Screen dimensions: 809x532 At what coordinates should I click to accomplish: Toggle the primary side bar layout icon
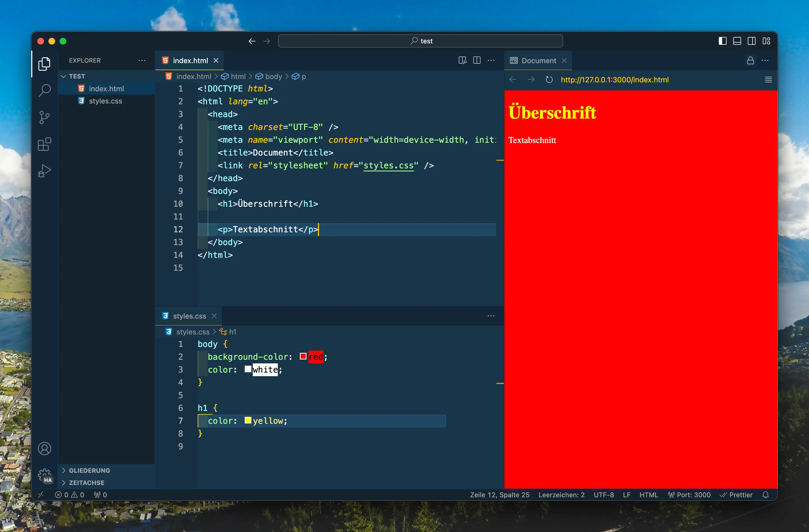click(x=723, y=41)
